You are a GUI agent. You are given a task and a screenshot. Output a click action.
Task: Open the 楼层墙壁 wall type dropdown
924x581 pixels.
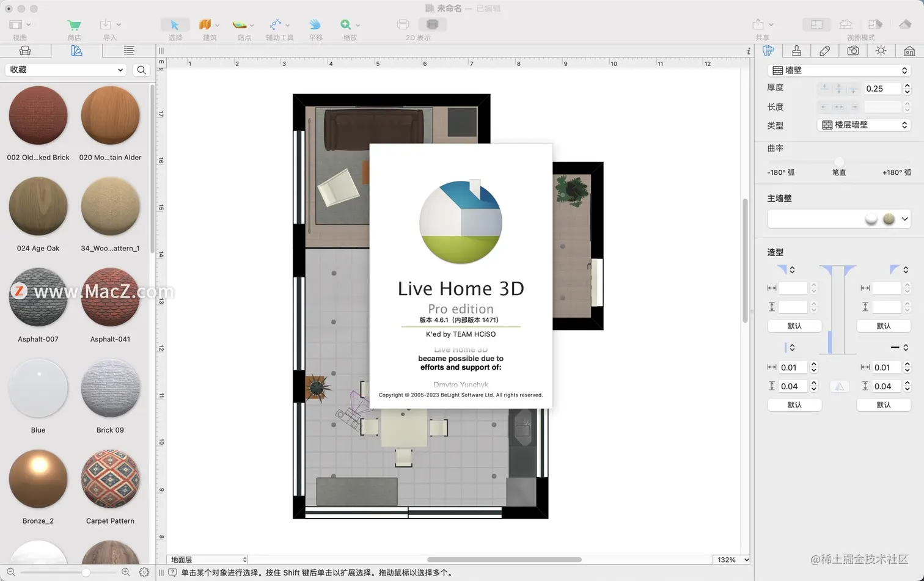[864, 125]
